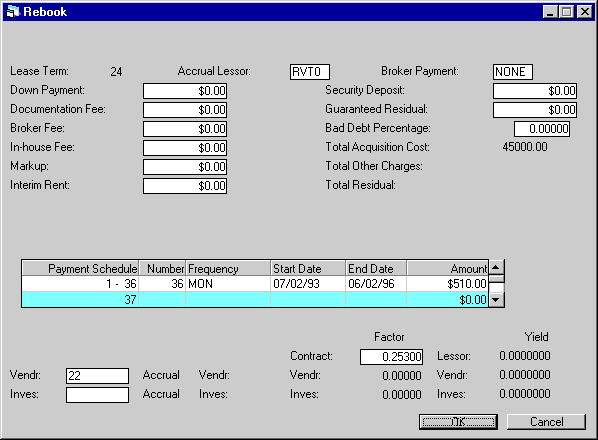Click the In-house Fee field
Screen dimensions: 598x440
click(185, 148)
